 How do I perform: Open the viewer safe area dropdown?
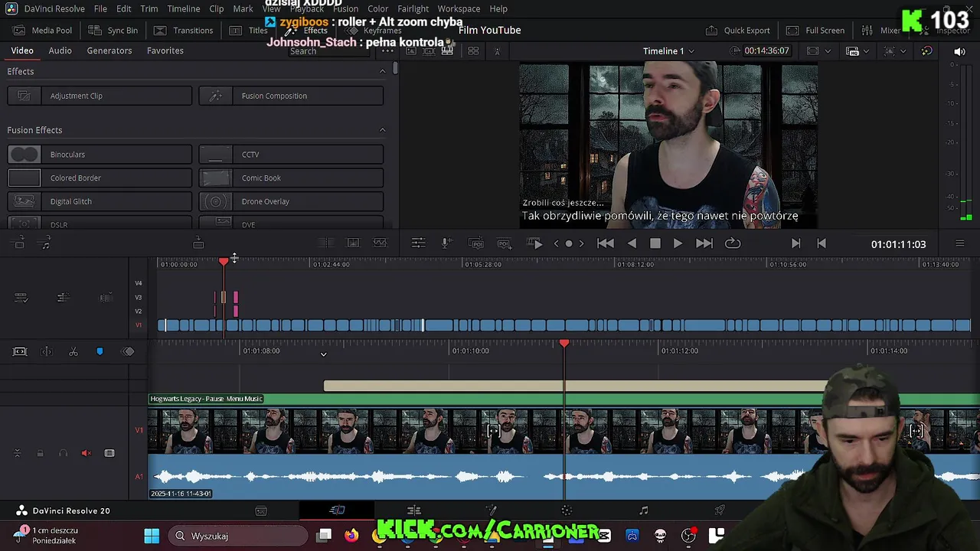817,51
